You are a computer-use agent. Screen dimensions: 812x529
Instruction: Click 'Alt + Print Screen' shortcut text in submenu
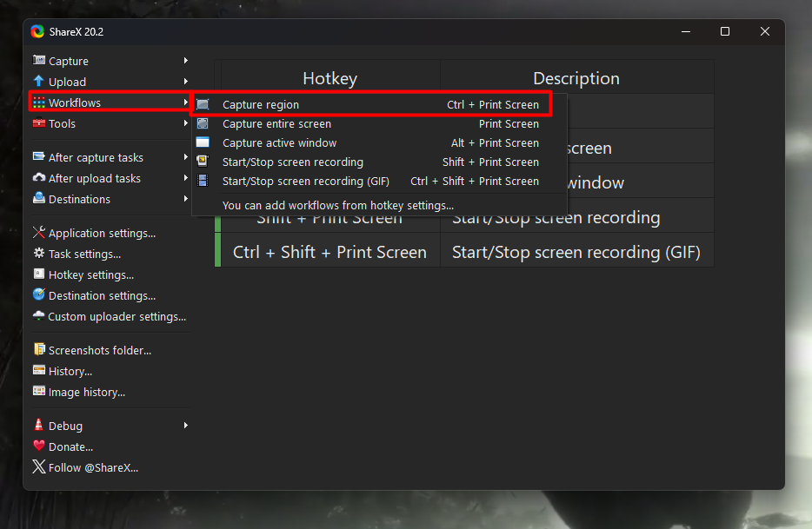pos(495,142)
